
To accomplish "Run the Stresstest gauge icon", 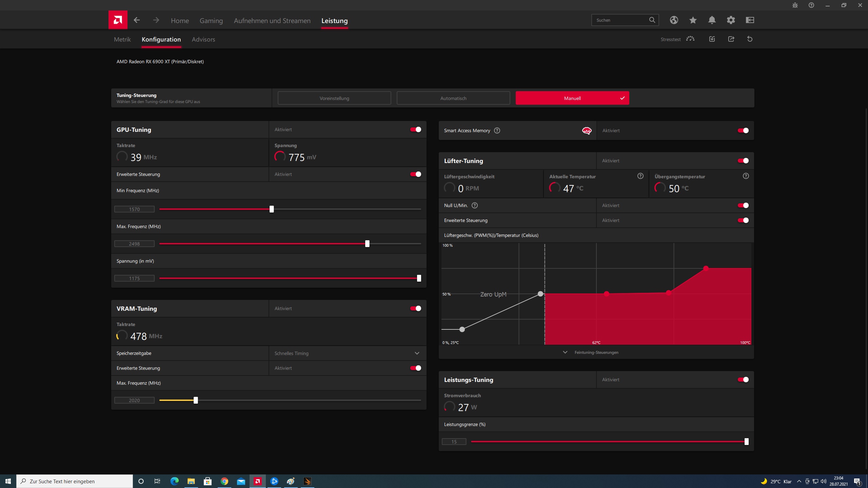I will (x=690, y=39).
